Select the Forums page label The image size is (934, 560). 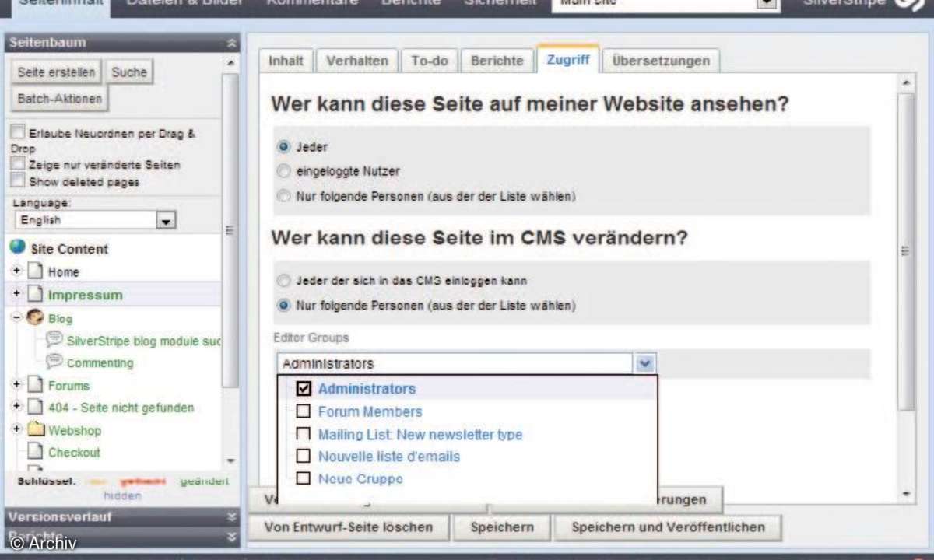68,385
